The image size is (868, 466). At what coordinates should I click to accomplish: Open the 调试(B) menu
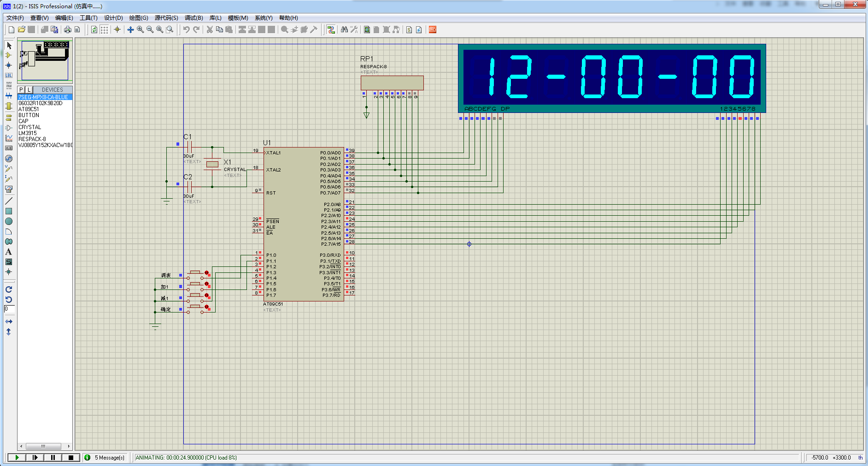point(194,18)
